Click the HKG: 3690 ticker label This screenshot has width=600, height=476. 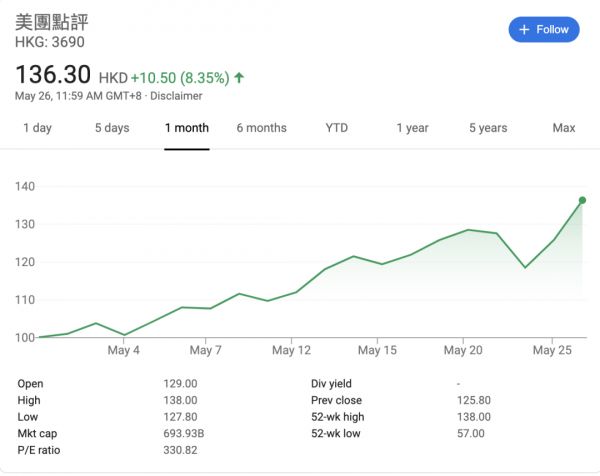[x=49, y=42]
